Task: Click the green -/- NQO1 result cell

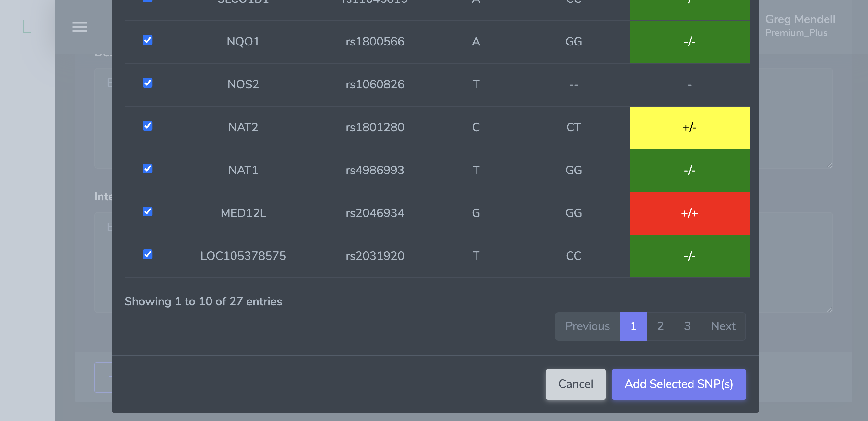Action: point(689,42)
